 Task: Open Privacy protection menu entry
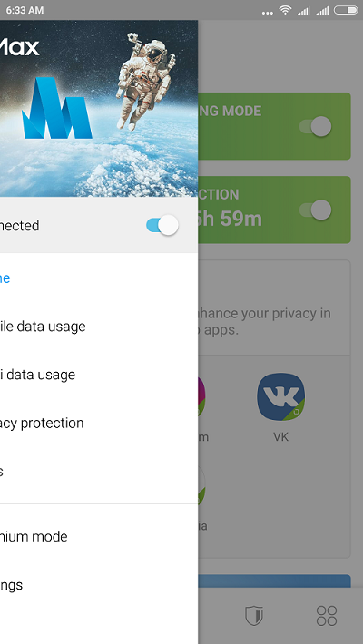[99, 423]
